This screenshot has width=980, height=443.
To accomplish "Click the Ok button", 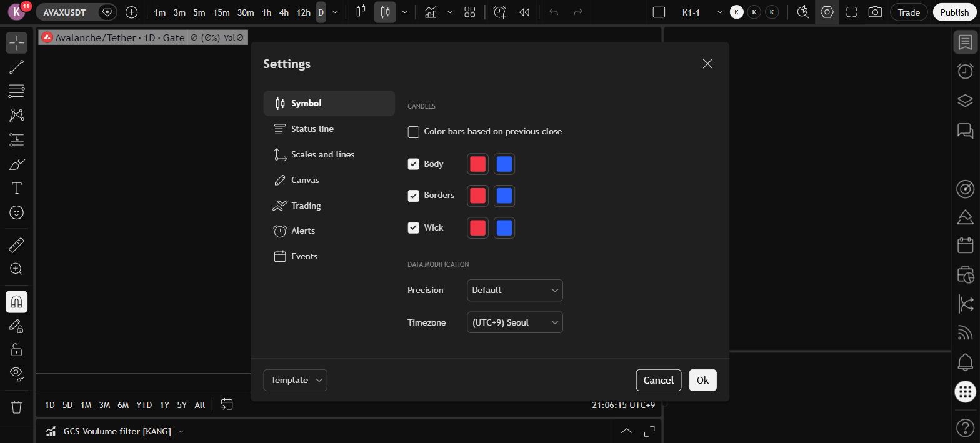I will pos(702,380).
